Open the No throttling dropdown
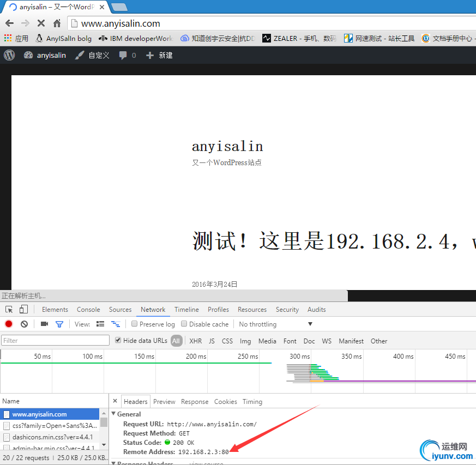Screen dimensions: 476x465 coord(275,324)
